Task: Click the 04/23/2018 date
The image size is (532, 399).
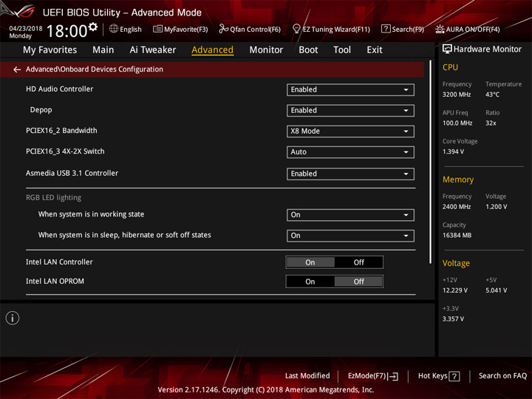Action: [26, 28]
